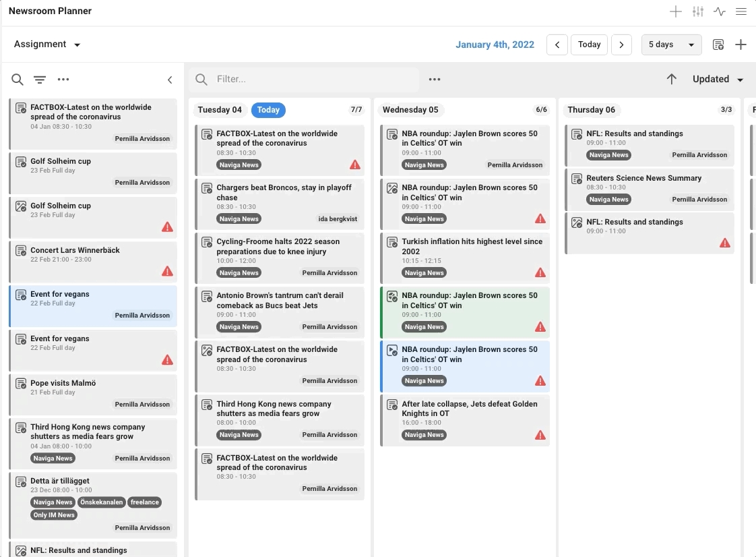The image size is (756, 557).
Task: Open sidebar three-dot more options menu
Action: click(x=63, y=80)
